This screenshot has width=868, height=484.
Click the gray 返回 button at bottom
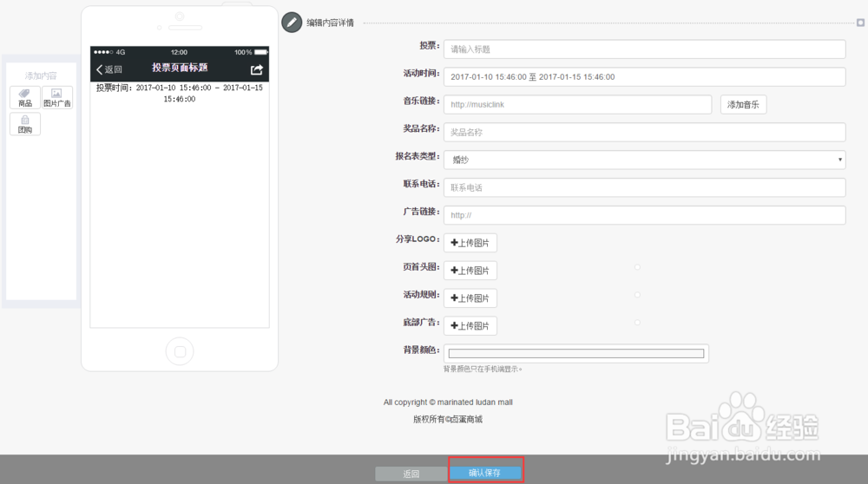(x=411, y=474)
